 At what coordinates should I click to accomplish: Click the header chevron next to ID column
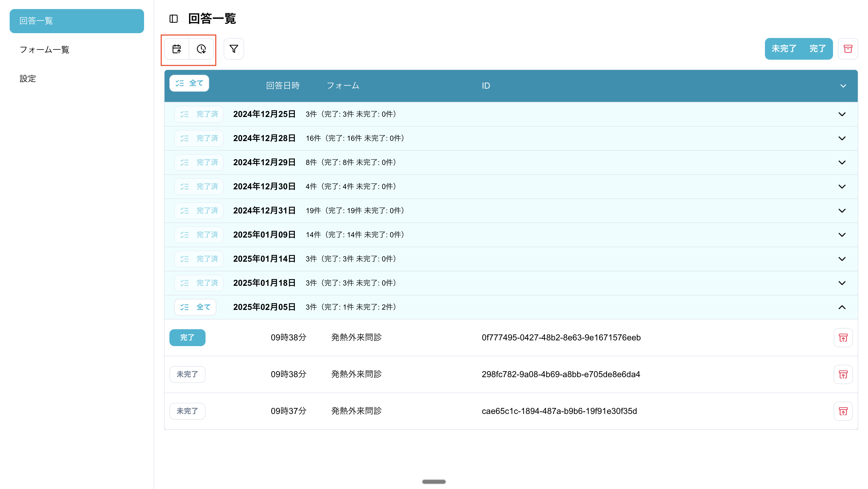[x=843, y=86]
